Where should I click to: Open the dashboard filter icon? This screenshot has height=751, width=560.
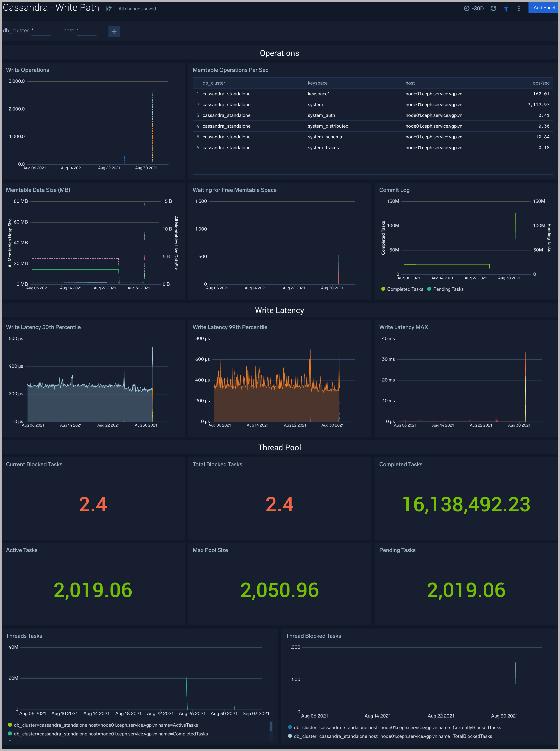pyautogui.click(x=506, y=8)
